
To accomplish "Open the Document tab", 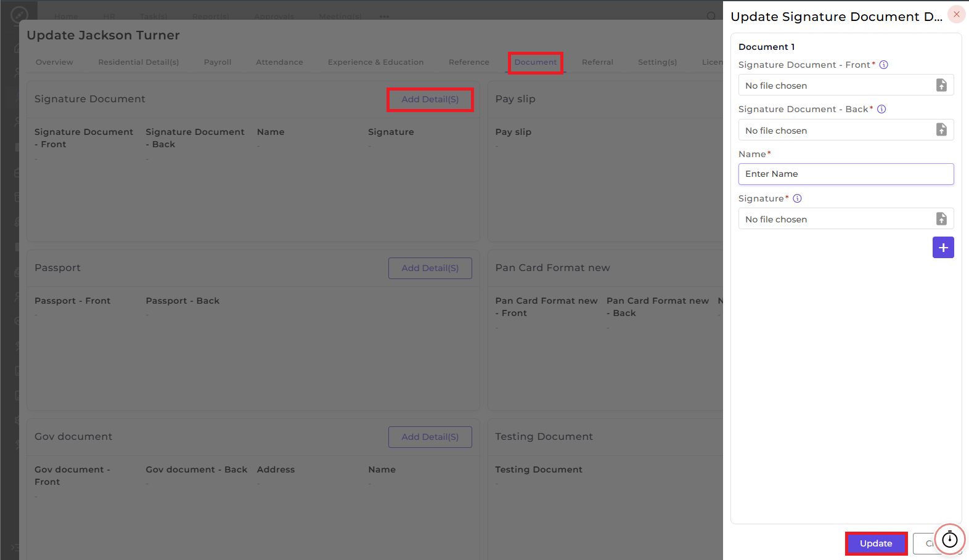I will [x=536, y=62].
